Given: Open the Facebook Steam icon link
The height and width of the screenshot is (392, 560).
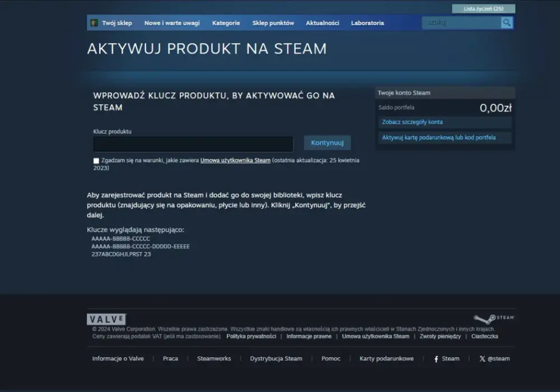Looking at the screenshot, I should click(446, 359).
